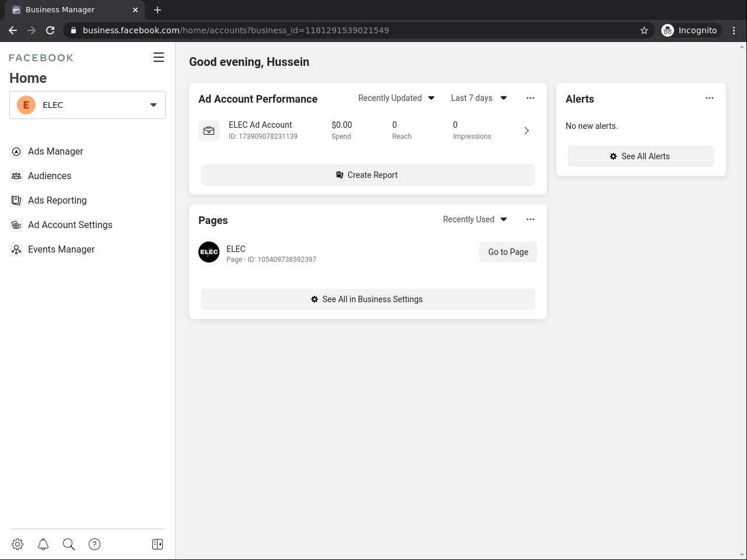Image resolution: width=747 pixels, height=560 pixels.
Task: Expand the ELEC Ad Account row chevron
Action: [x=526, y=131]
